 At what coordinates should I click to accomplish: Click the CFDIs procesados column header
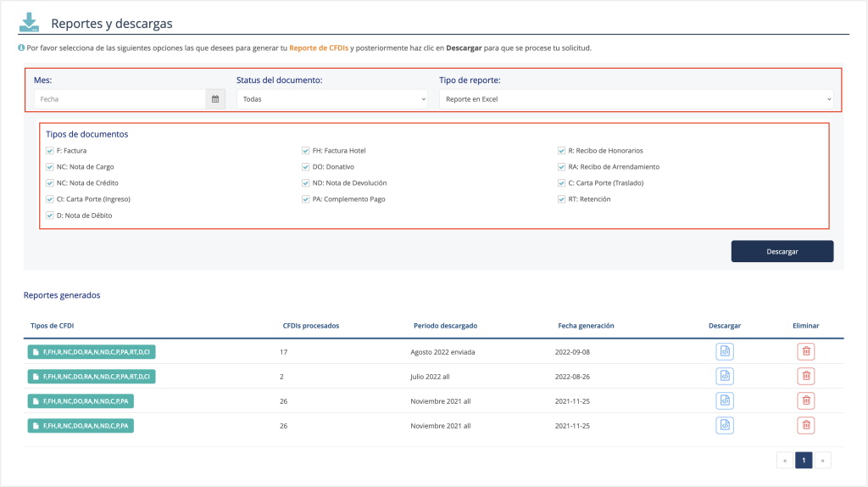click(311, 326)
